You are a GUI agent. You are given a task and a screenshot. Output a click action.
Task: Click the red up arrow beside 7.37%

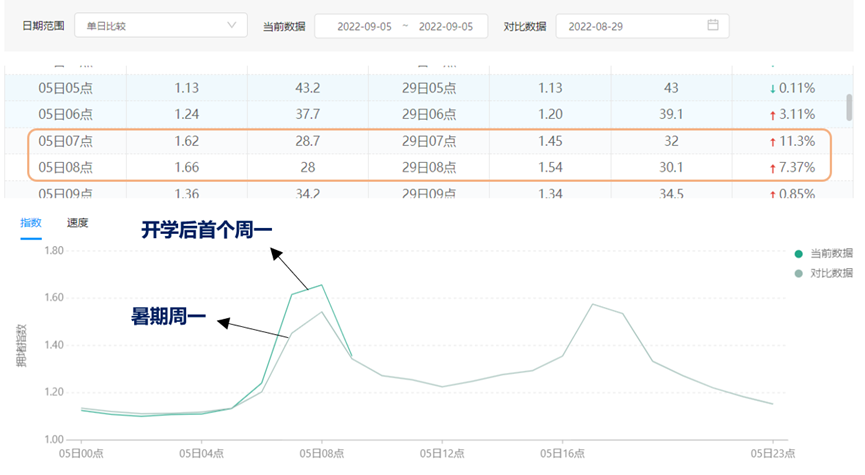[773, 167]
